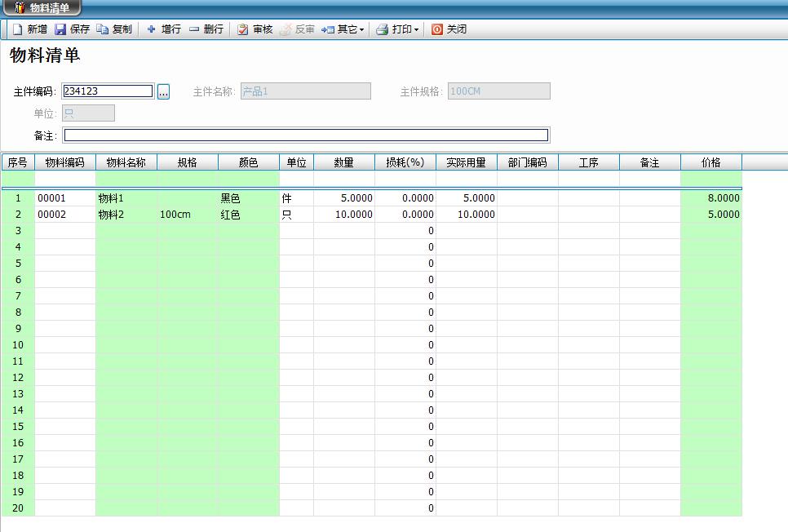Select row number 10 in grid
This screenshot has height=532, width=788.
click(x=18, y=345)
